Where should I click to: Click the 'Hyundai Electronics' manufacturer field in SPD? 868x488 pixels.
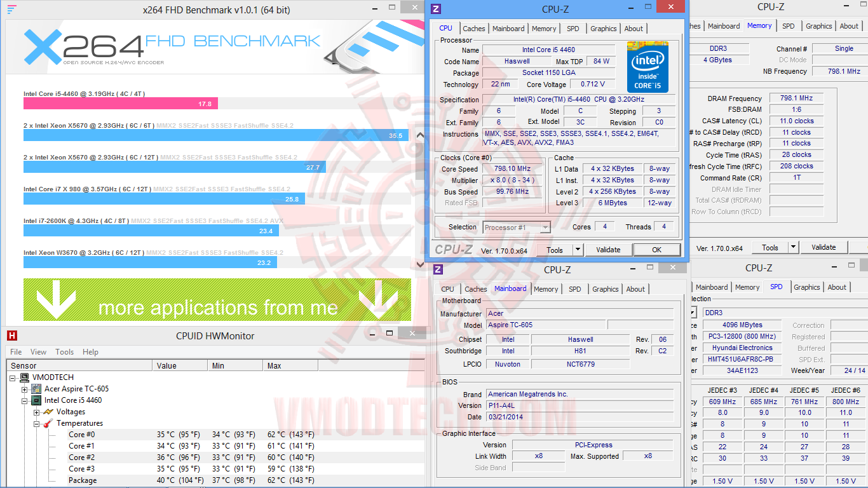click(x=742, y=348)
